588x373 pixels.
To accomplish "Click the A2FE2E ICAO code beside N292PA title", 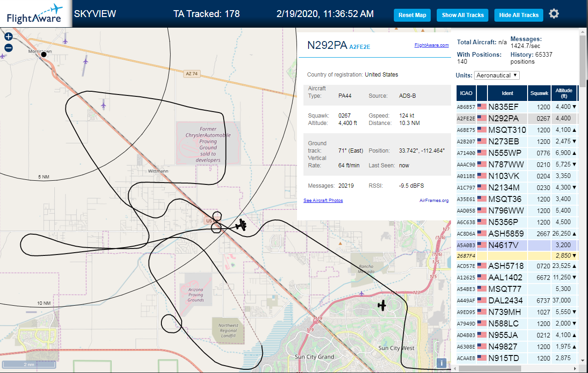I will [360, 47].
